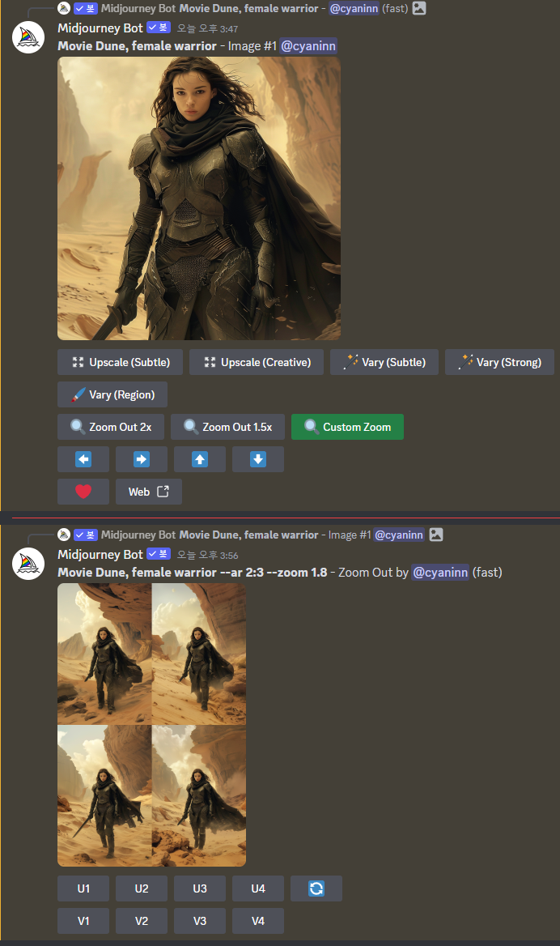Screen dimensions: 560x946
Task: Upscale fourth grid image with U4
Action: (x=258, y=888)
